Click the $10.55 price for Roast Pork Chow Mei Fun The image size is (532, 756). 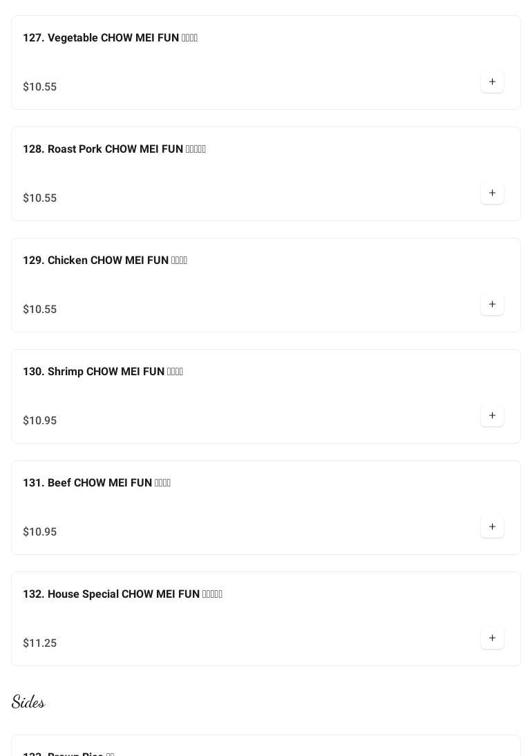(40, 198)
